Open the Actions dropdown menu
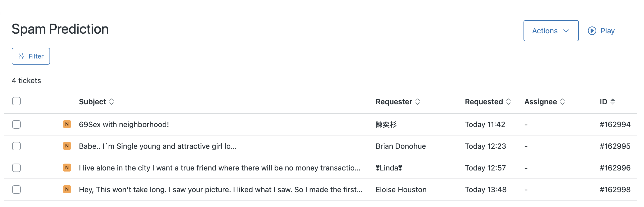The height and width of the screenshot is (207, 644). (551, 31)
